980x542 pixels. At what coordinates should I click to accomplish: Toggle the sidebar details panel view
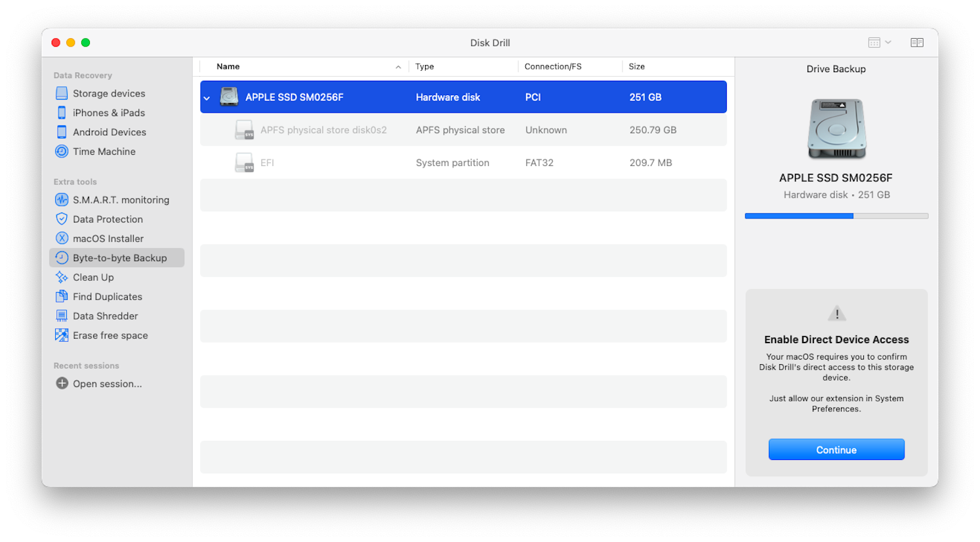(916, 42)
